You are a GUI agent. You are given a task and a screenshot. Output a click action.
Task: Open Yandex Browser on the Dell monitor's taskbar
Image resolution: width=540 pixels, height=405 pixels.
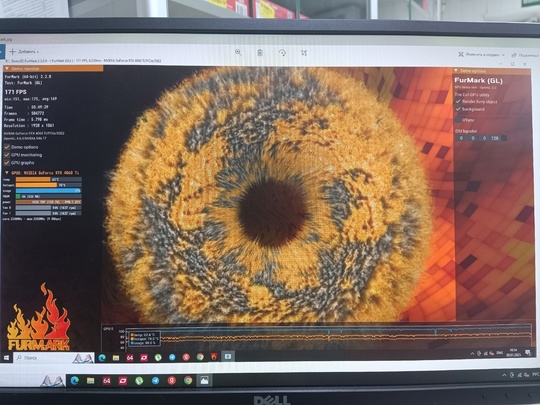tap(172, 381)
